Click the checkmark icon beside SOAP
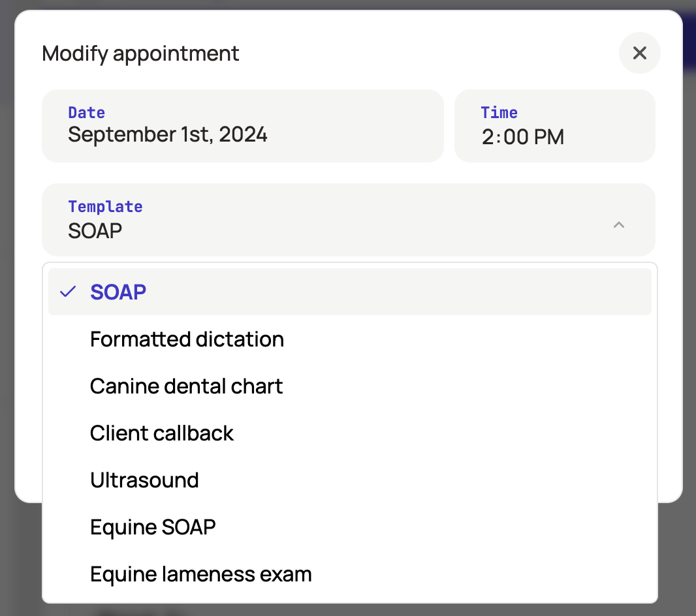Screen dimensions: 696x616 tap(68, 292)
